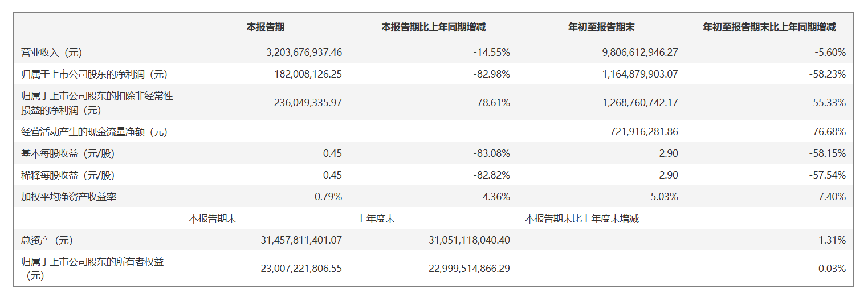This screenshot has width=868, height=300.
Task: Click the 年初至报告期末 column header
Action: pyautogui.click(x=601, y=27)
